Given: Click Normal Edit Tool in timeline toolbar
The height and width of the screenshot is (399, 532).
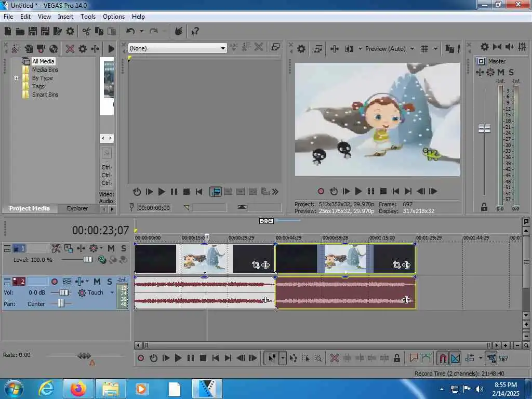Looking at the screenshot, I should coord(272,358).
